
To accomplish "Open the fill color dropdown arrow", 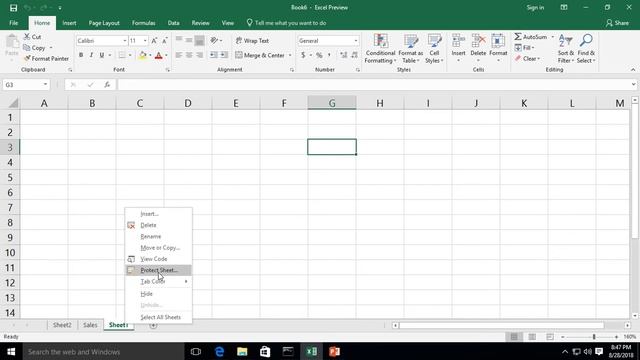I will tap(150, 55).
